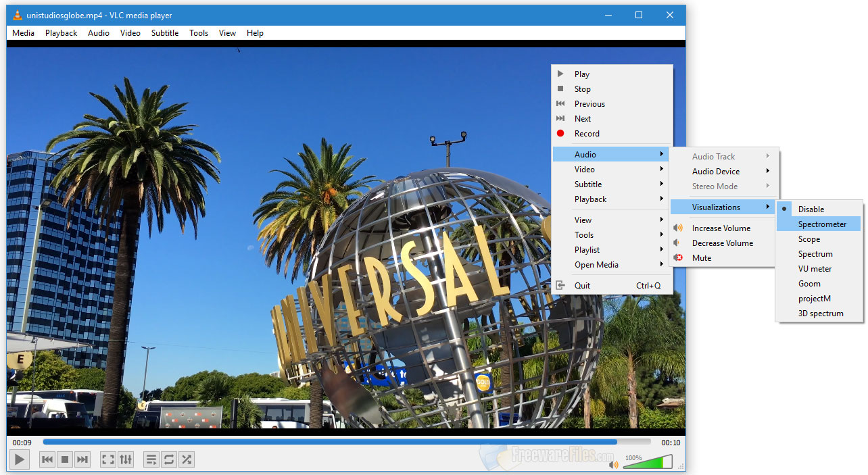Choose Stop from the context menu
This screenshot has height=475, width=868.
[612, 89]
